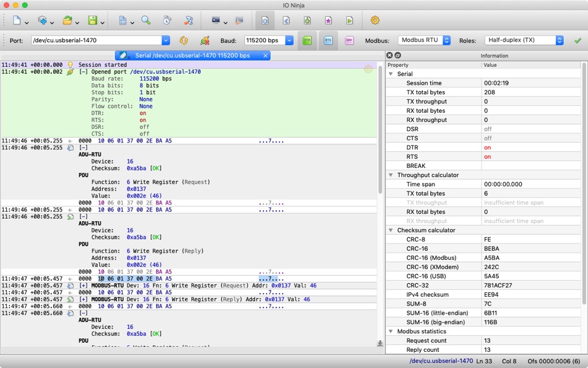
Task: Click the faint gear icon in log corner
Action: pos(368,69)
